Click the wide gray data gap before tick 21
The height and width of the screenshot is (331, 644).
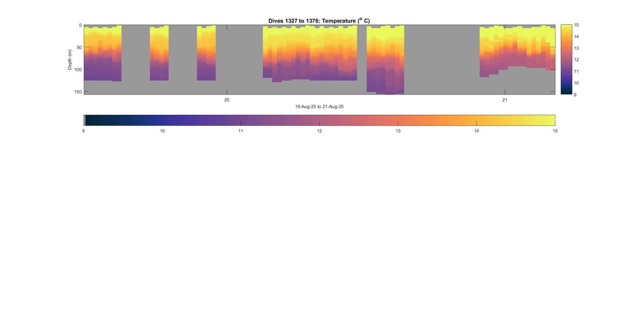click(441, 59)
